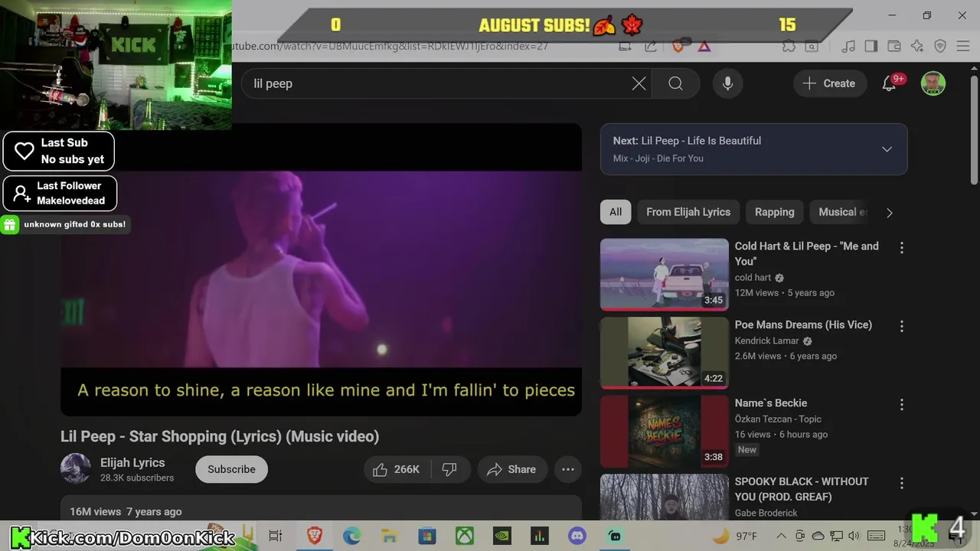
Task: Open the 97°F weather widget
Action: pyautogui.click(x=735, y=536)
